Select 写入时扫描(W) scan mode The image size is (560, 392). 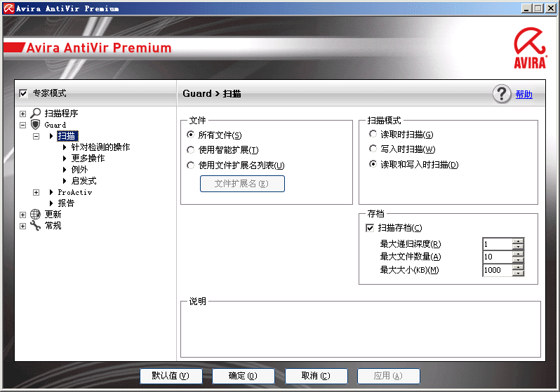tap(373, 149)
